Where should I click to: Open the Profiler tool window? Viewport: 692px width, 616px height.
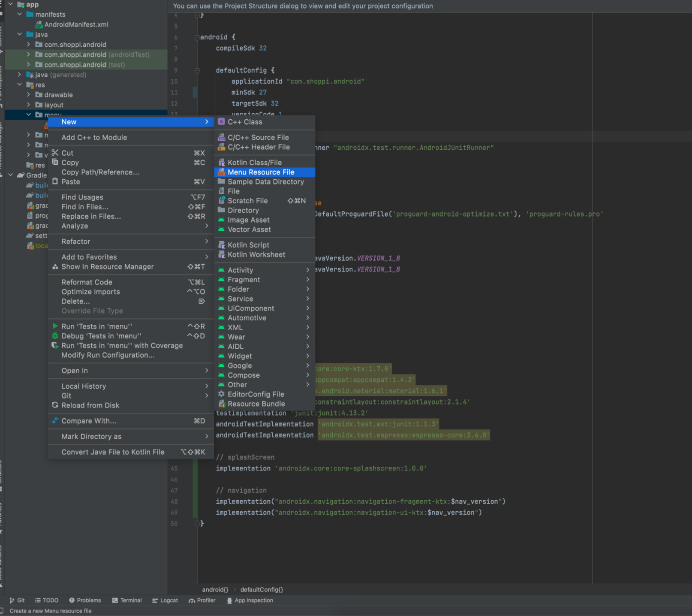[x=202, y=601]
